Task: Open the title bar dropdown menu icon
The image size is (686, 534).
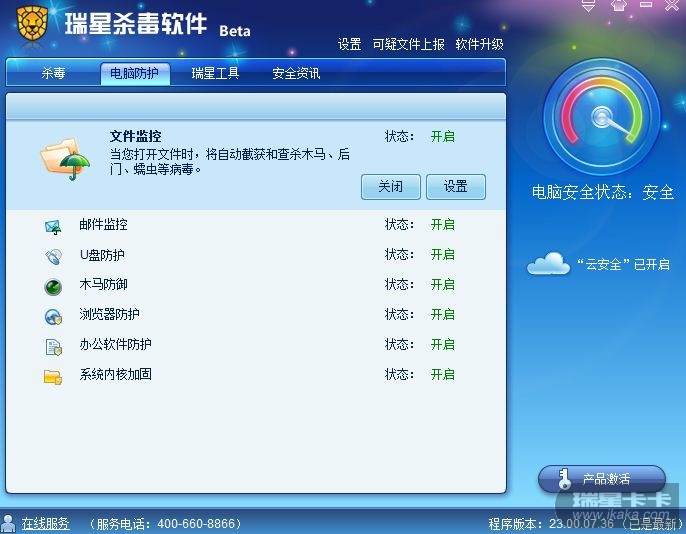Action: point(588,5)
